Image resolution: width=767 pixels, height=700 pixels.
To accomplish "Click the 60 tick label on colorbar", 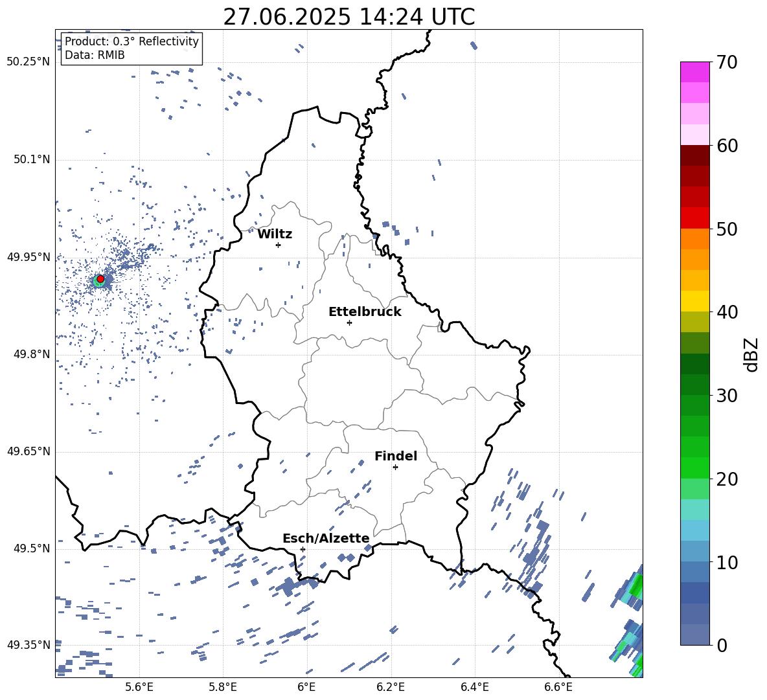I will (727, 146).
